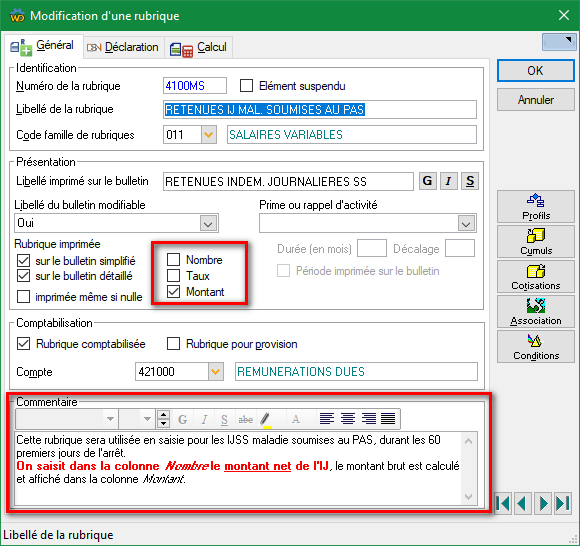Uncheck the Montant checkbox
Screen dimensions: 580x546
coord(173,291)
